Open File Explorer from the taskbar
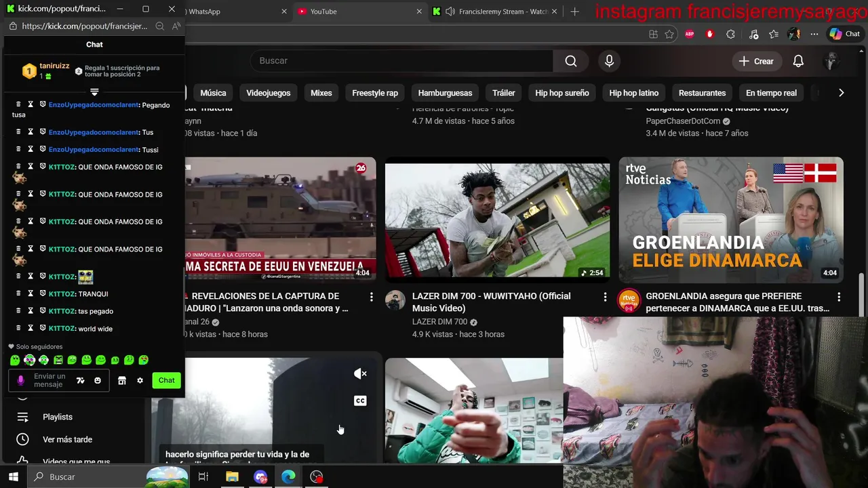This screenshot has height=488, width=868. (x=232, y=476)
